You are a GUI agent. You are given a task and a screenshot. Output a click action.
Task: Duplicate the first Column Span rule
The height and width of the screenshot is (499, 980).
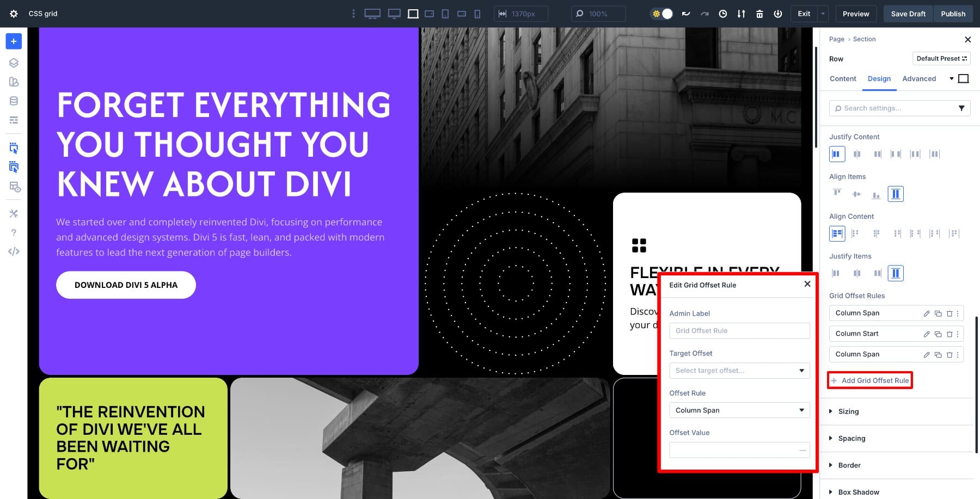938,313
